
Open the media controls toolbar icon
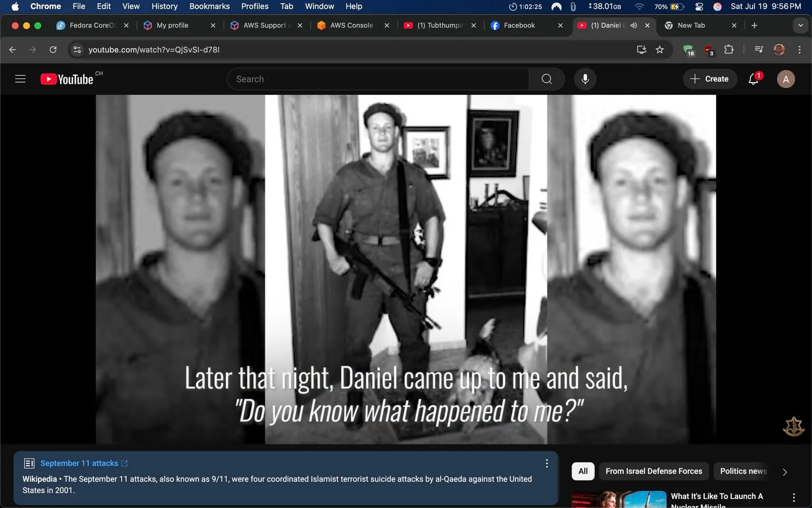[x=759, y=49]
